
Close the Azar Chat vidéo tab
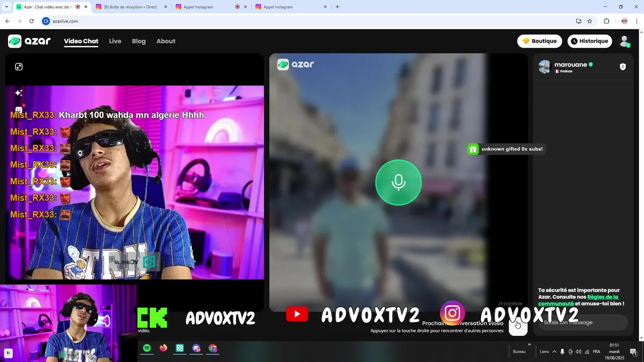coord(86,7)
